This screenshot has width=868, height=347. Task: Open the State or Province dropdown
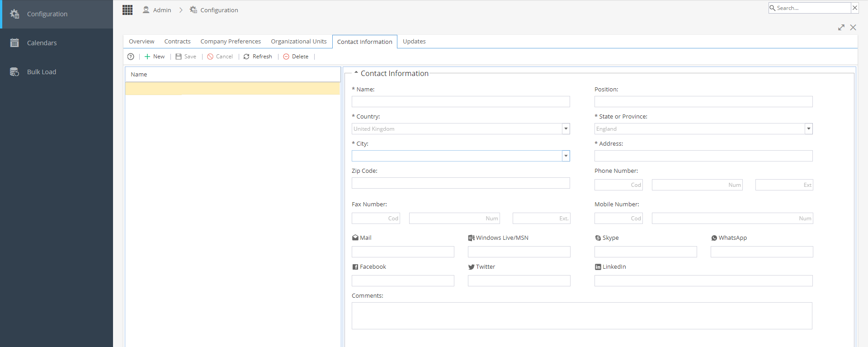coord(808,129)
